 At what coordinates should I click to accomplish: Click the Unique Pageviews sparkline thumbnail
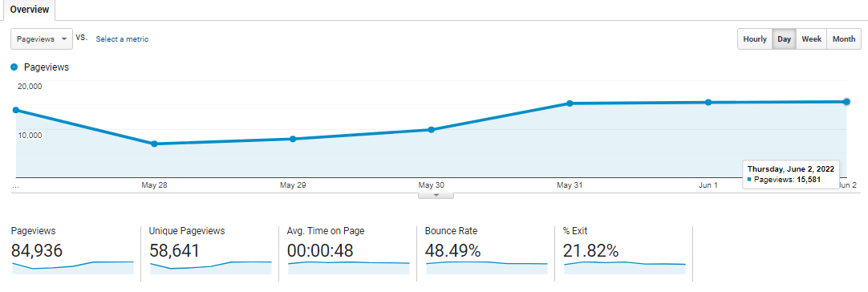210,268
